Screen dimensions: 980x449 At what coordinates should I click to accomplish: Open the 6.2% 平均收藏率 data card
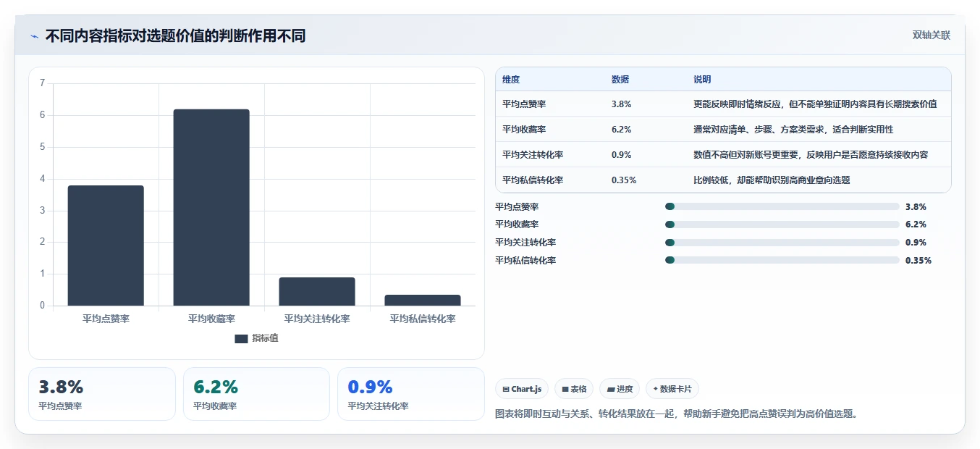coord(256,394)
